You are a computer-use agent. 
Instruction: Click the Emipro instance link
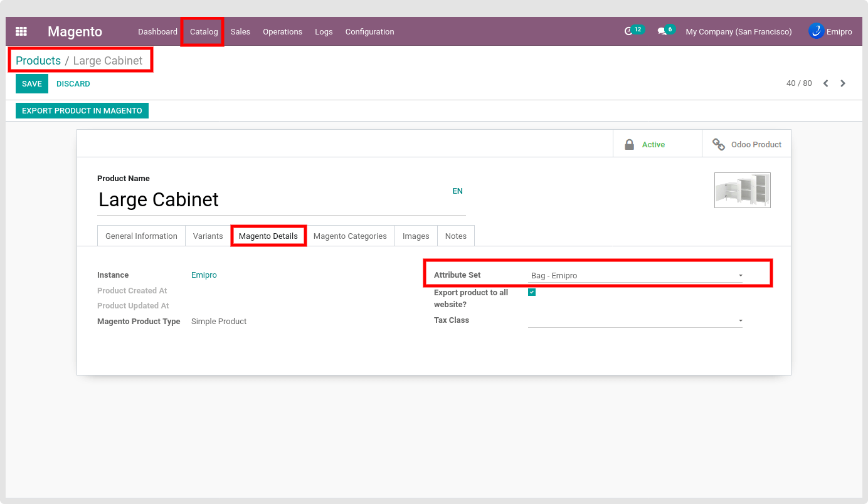click(204, 275)
